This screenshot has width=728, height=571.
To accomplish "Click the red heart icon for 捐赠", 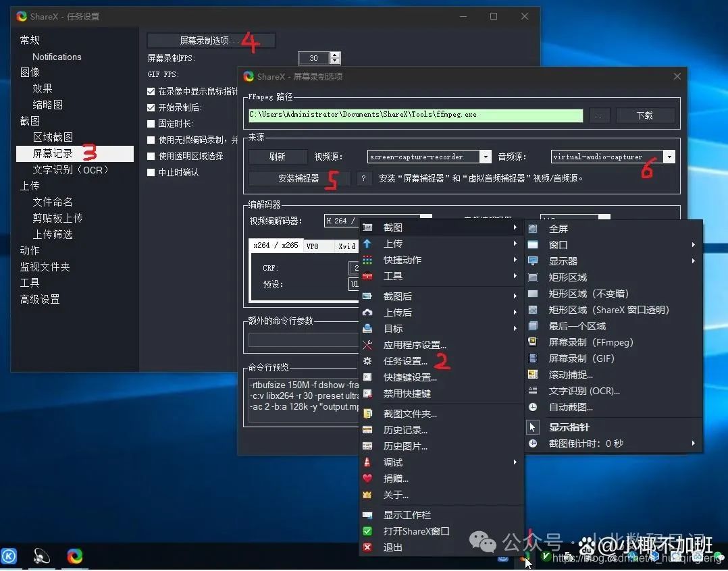I will click(x=367, y=479).
